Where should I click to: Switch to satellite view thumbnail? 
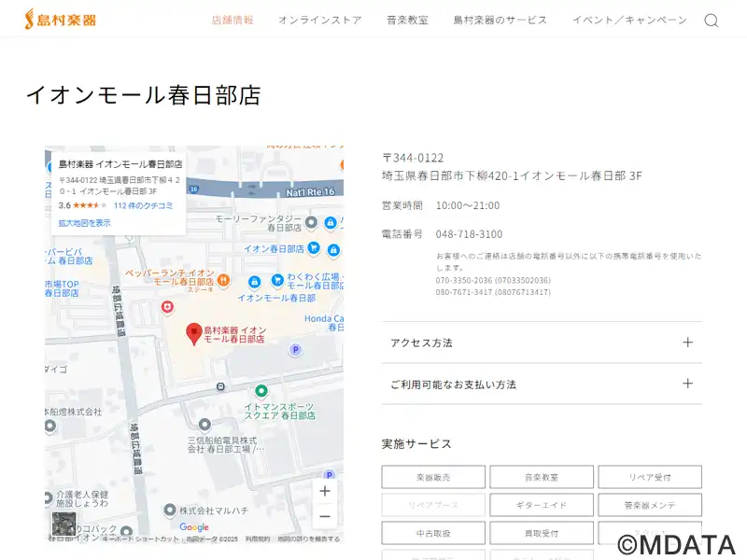tap(63, 524)
